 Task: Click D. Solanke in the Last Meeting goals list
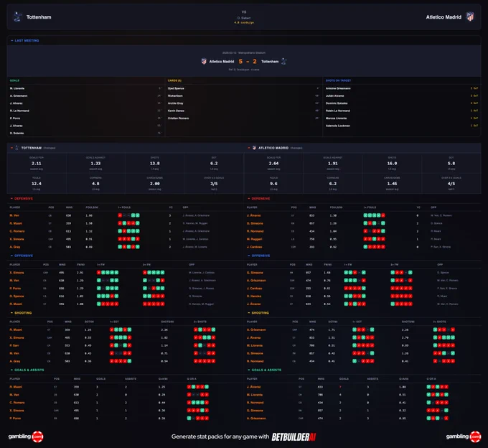pos(17,133)
